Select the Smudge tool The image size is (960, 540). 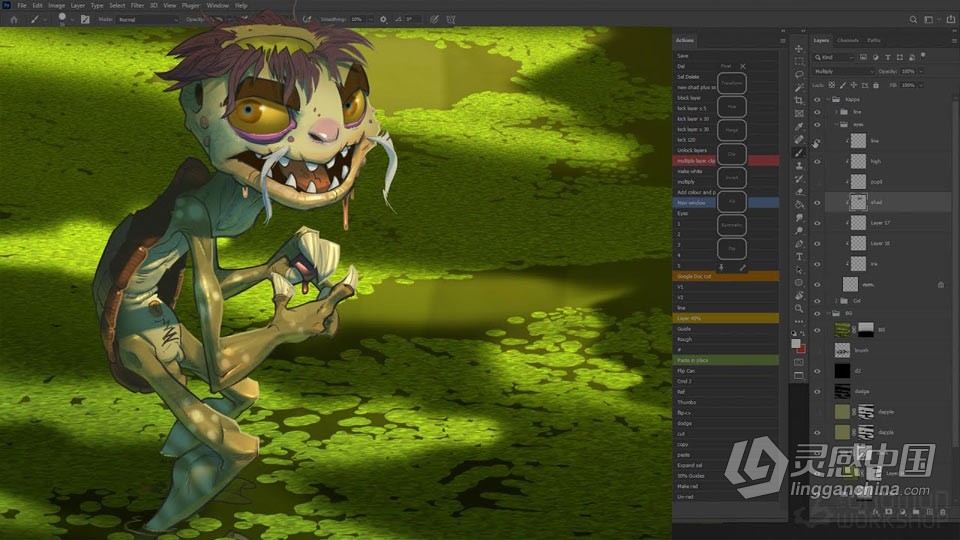tap(799, 217)
